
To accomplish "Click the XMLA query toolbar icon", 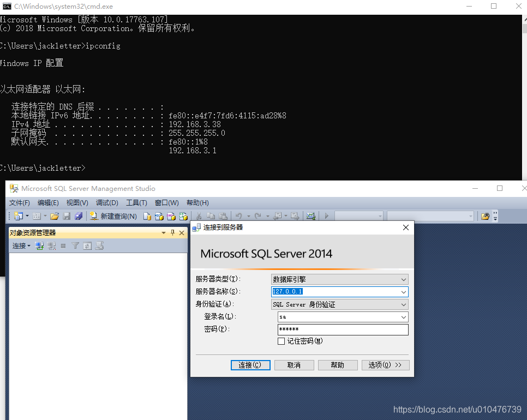I will (183, 216).
